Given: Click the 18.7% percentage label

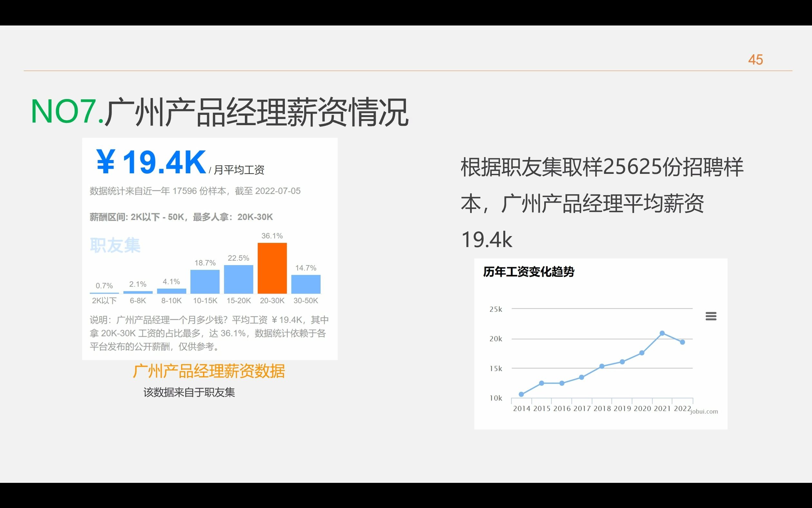Looking at the screenshot, I should point(205,263).
